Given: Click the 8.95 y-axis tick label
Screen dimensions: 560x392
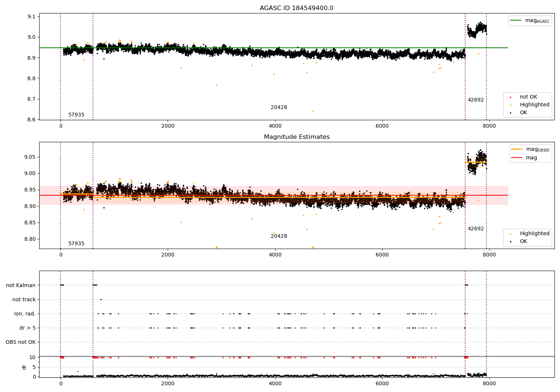Looking at the screenshot, I should pyautogui.click(x=30, y=190).
